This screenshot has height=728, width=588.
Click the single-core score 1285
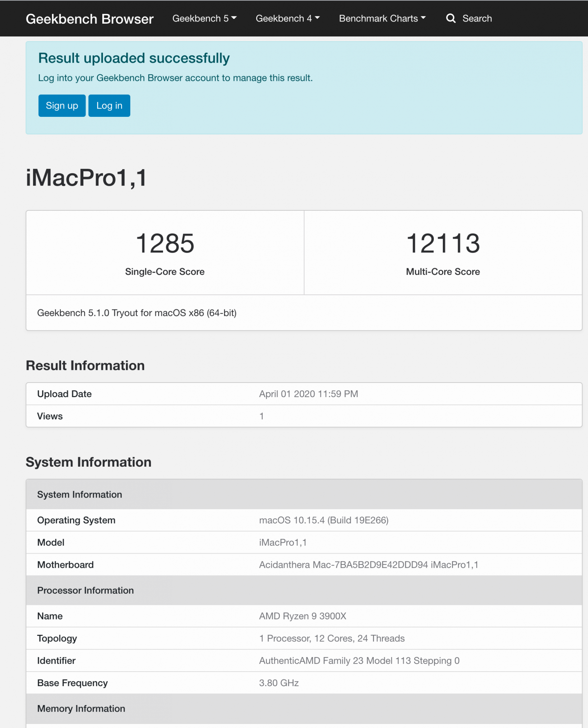point(165,243)
